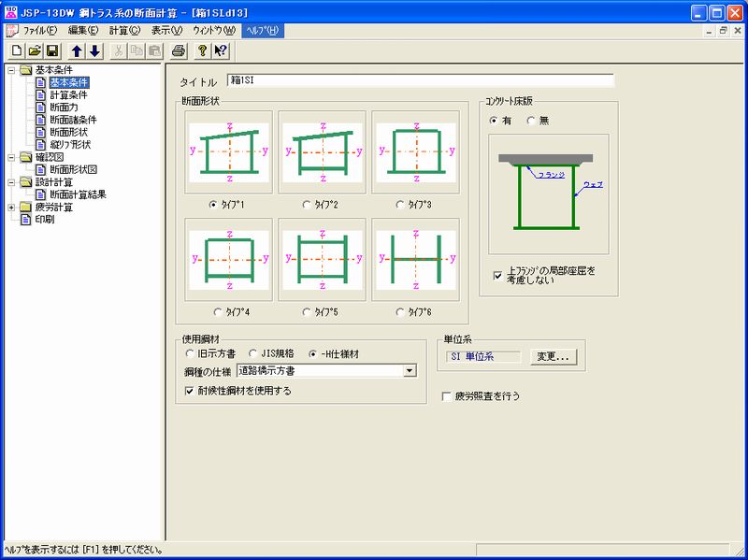Click the yellow question mark help icon

point(203,50)
